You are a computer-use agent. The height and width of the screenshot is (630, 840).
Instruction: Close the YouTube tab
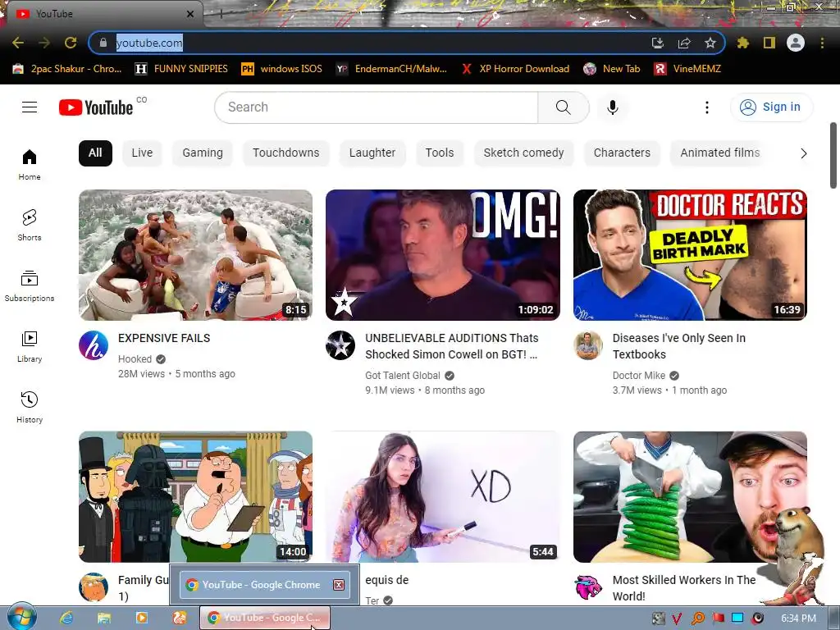[189, 14]
